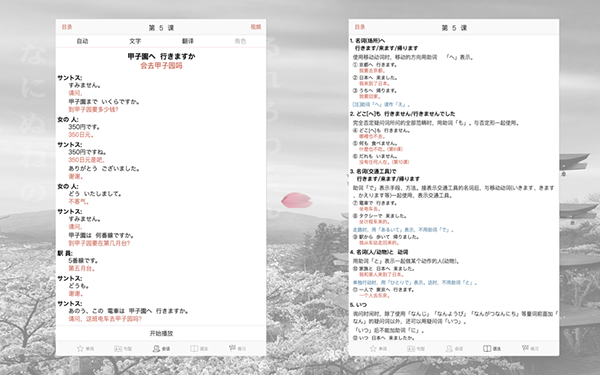Image resolution: width=600 pixels, height=375 pixels.
Task: Open the 练习 exercise tab in right window
Action: [x=530, y=348]
